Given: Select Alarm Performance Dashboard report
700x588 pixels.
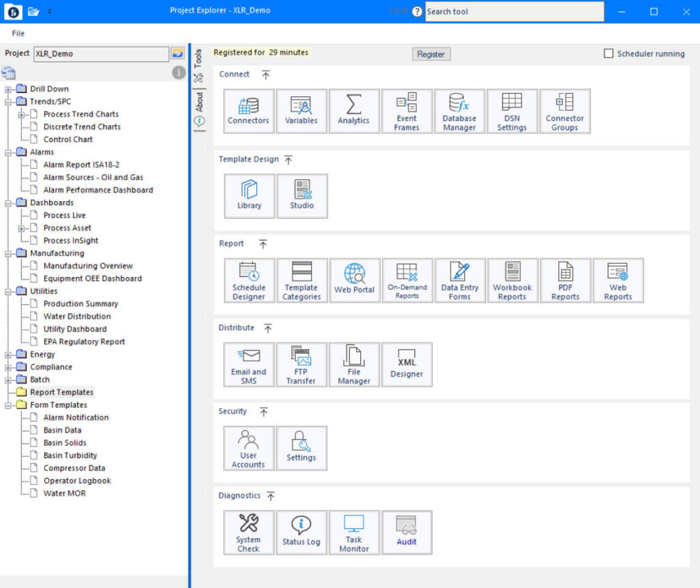Looking at the screenshot, I should tap(98, 190).
